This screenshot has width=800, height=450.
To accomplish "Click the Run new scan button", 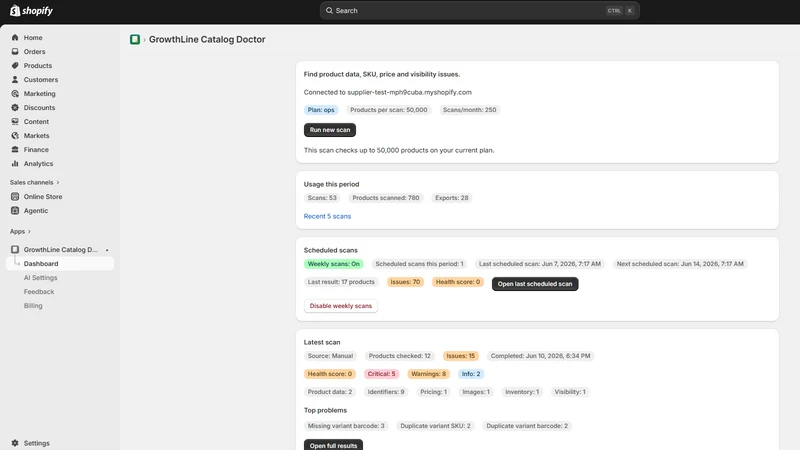I will click(330, 130).
